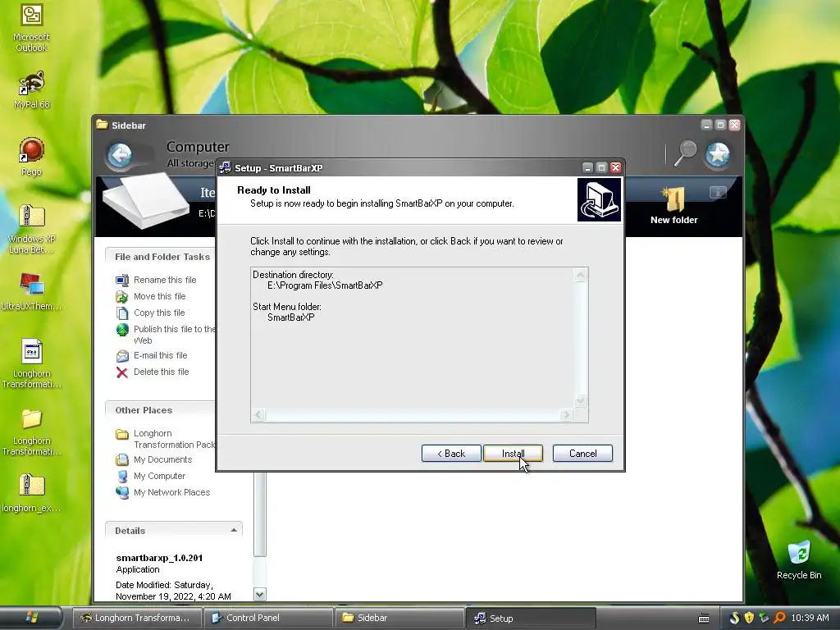Click destination path E:\Program Files\SmartBarXP
Viewport: 840px width, 630px height.
tap(325, 285)
